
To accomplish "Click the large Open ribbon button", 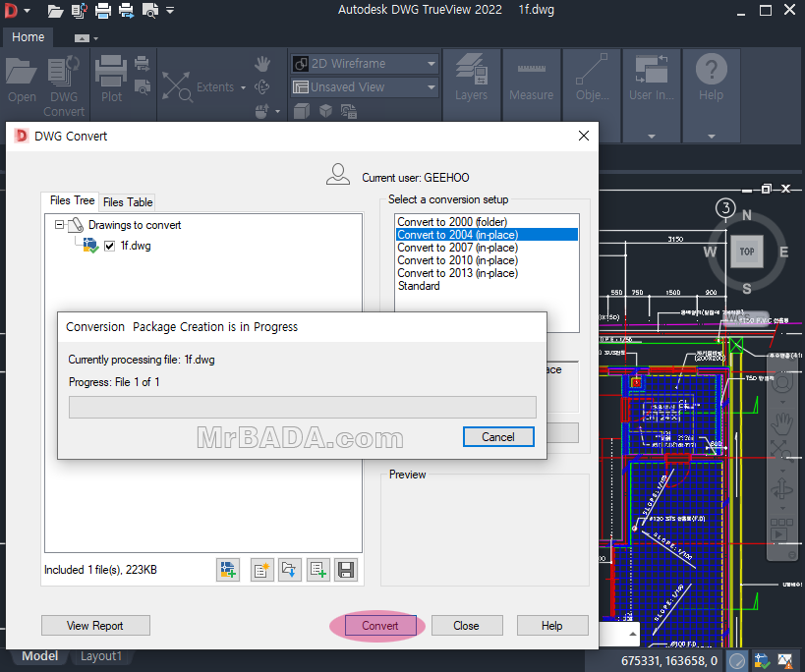I will [22, 80].
